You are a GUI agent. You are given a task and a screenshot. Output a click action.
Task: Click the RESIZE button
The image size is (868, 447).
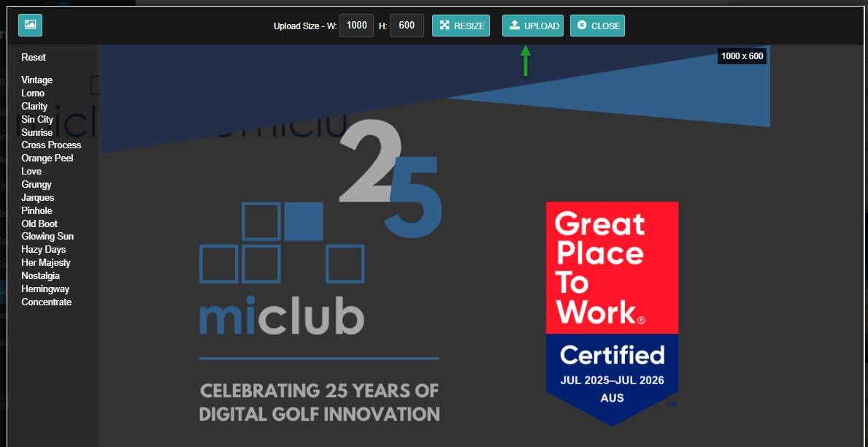[461, 26]
